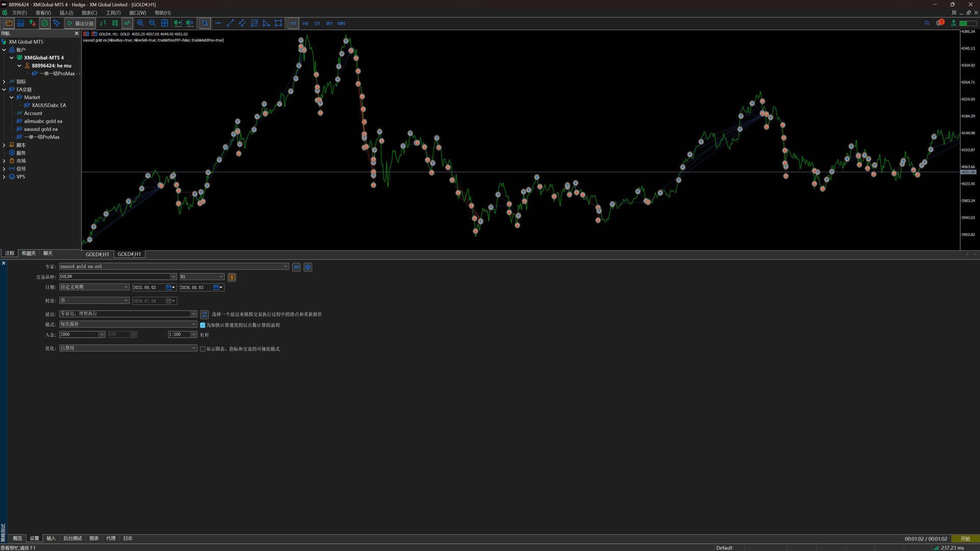Select the H4 timeframe button
The image size is (980, 551).
coord(305,23)
